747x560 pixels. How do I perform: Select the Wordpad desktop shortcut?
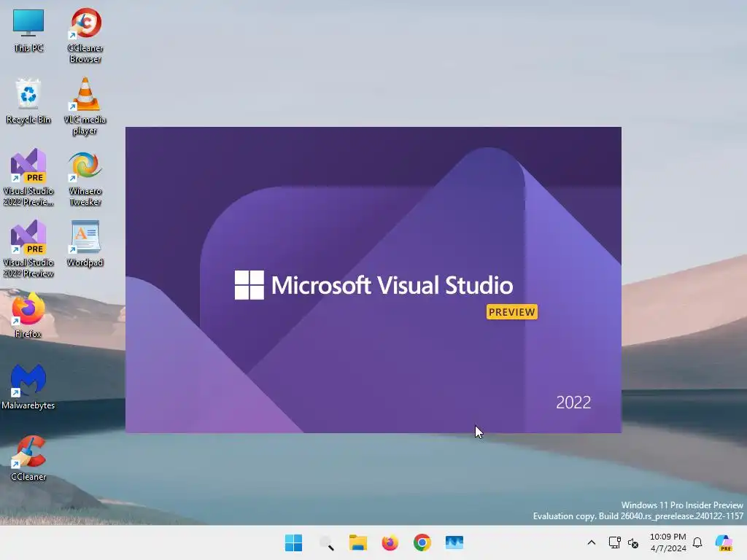click(85, 244)
